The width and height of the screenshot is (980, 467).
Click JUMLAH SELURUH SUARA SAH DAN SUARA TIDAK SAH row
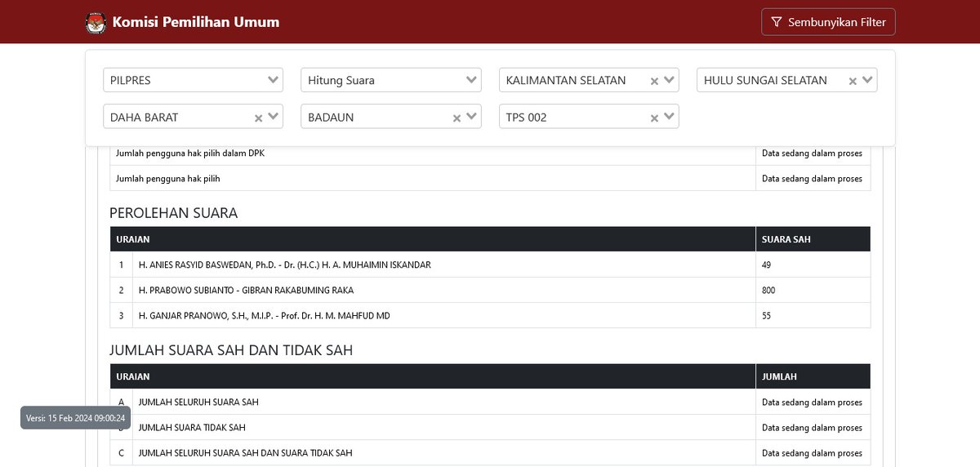pos(490,452)
